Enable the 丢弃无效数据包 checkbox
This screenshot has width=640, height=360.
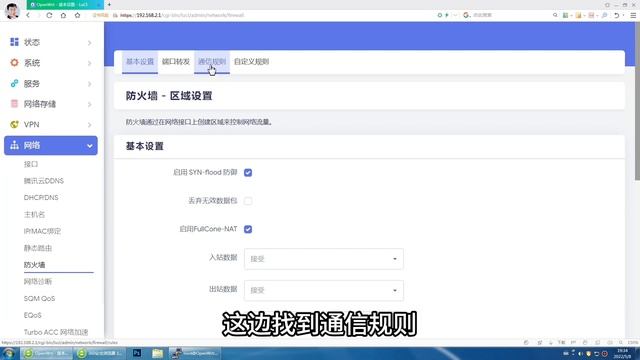point(248,201)
